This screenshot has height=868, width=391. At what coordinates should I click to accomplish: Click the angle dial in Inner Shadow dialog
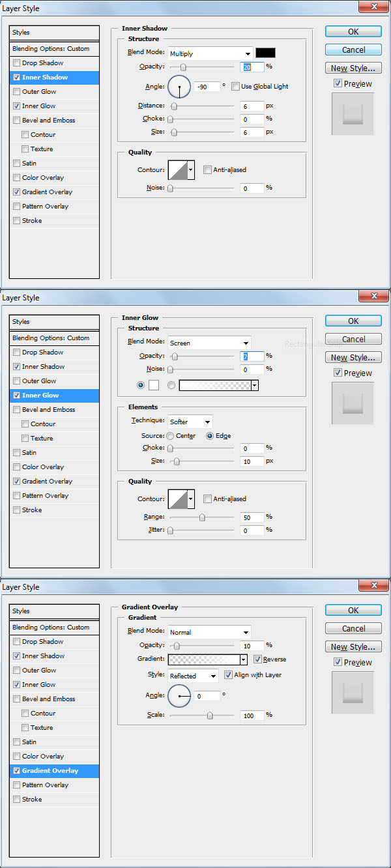[x=179, y=87]
